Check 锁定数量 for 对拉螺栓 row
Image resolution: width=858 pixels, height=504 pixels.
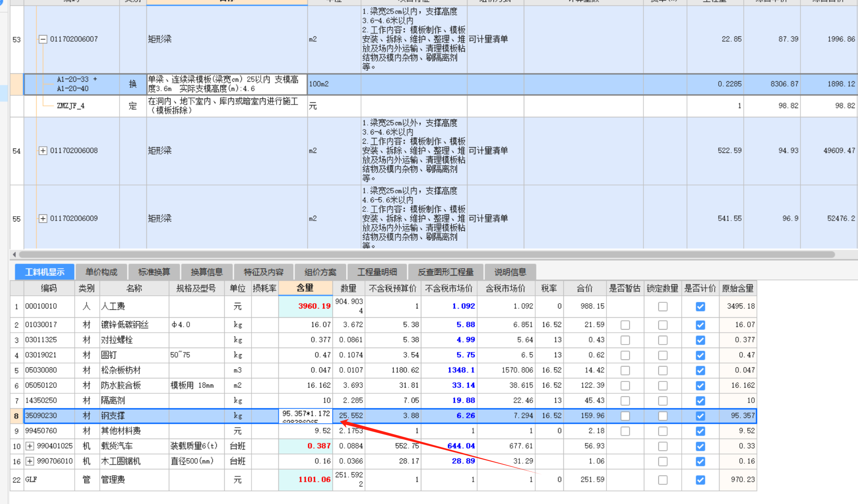(663, 340)
